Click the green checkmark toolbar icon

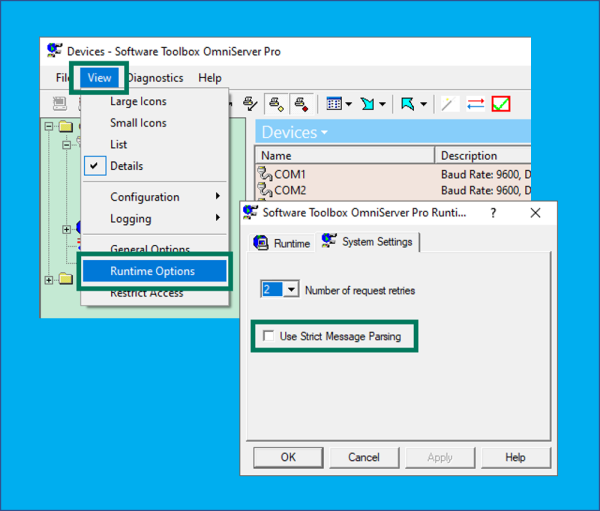click(501, 104)
